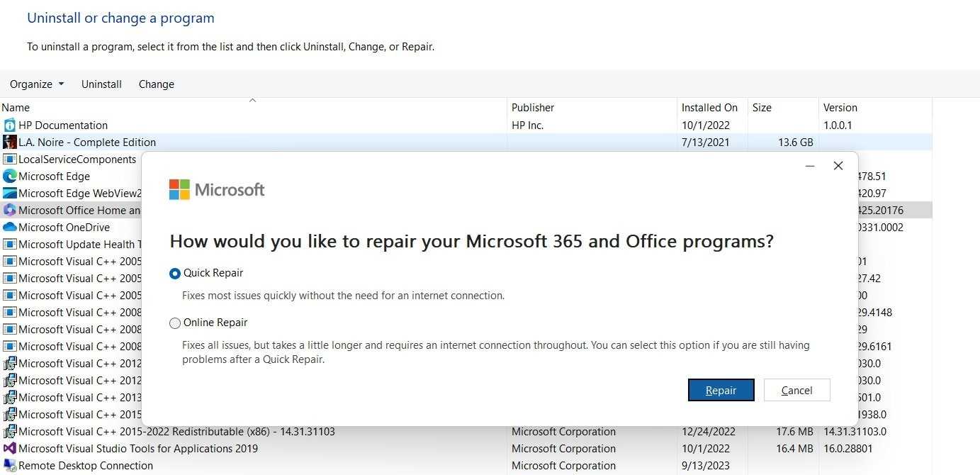980x475 pixels.
Task: Sort by the Size column header
Action: [783, 108]
